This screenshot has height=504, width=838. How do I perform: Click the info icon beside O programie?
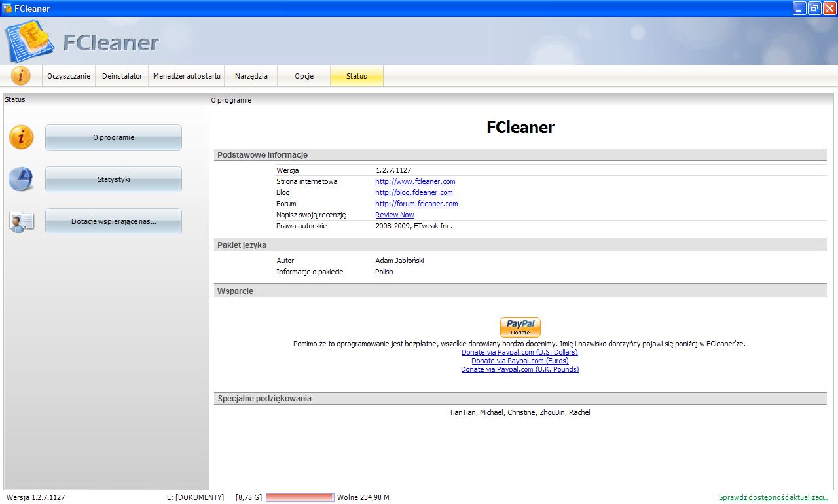click(x=21, y=137)
